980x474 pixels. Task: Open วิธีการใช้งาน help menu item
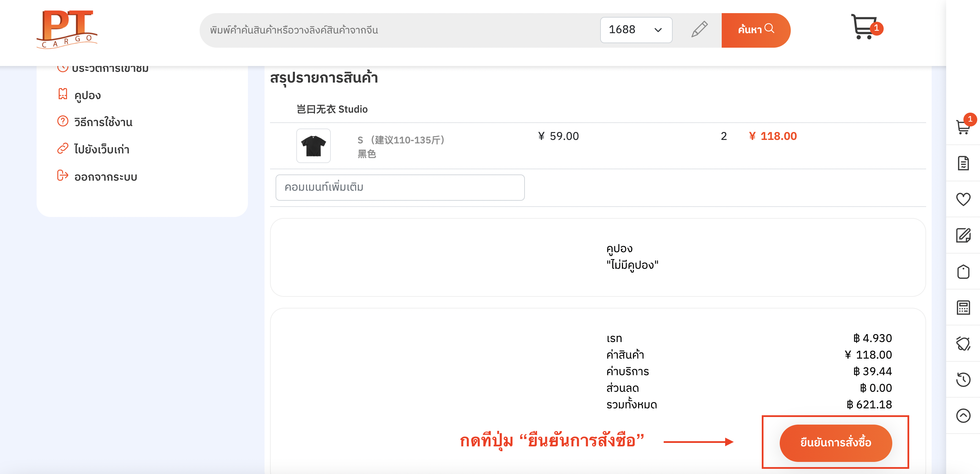tap(103, 122)
